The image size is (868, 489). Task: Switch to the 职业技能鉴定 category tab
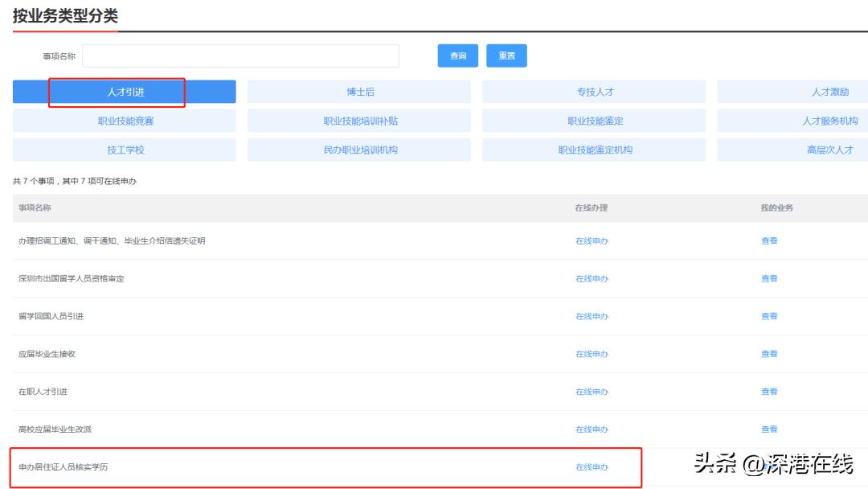pos(594,121)
